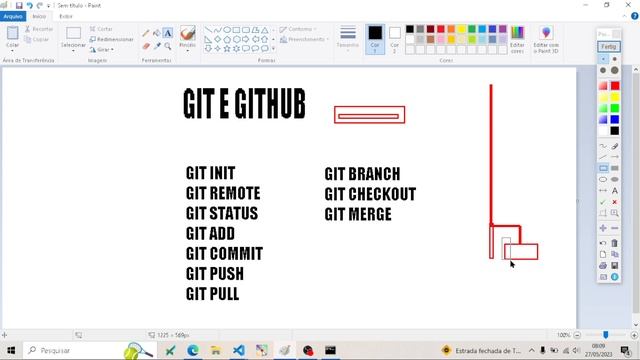The width and height of the screenshot is (640, 360).
Task: Select hollow rectangle tool in floating toolbar
Action: point(603,168)
